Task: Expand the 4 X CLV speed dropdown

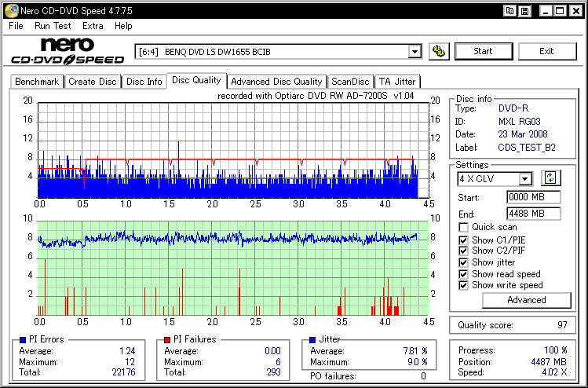Action: [525, 179]
